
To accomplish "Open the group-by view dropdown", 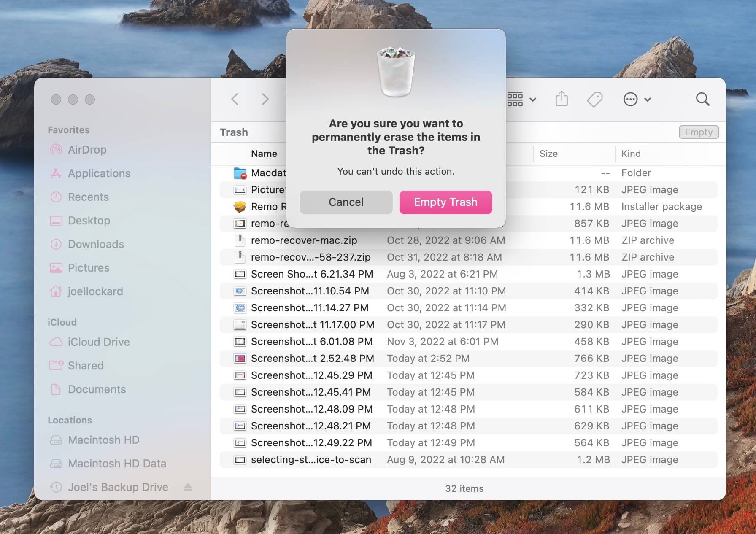I will pyautogui.click(x=522, y=99).
